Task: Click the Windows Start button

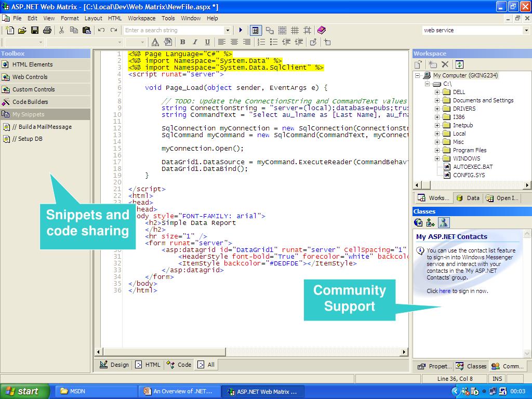Action: 24,391
